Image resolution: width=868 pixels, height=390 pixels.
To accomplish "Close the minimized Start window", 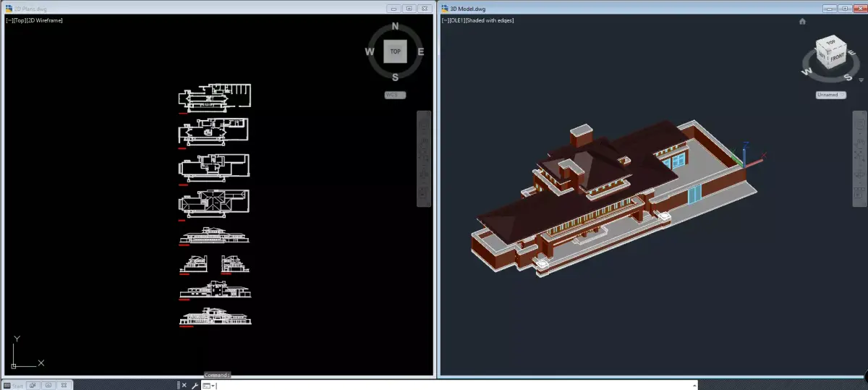I will (x=64, y=386).
